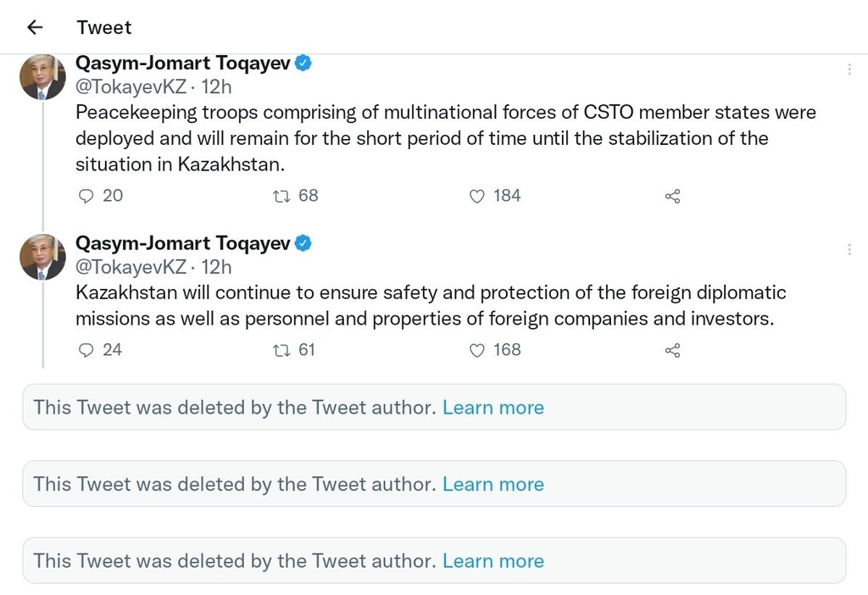Image resolution: width=868 pixels, height=595 pixels.
Task: Click Learn more on third deleted tweet
Action: click(x=493, y=561)
